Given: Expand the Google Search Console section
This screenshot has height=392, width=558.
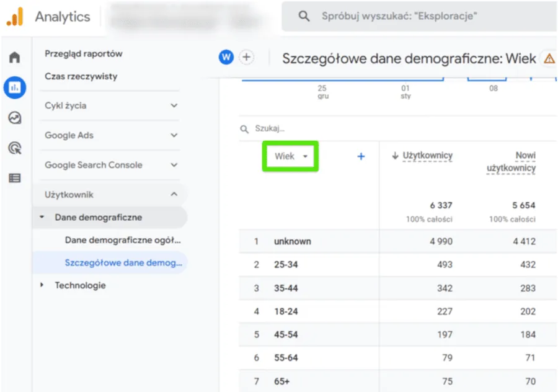Looking at the screenshot, I should (112, 165).
